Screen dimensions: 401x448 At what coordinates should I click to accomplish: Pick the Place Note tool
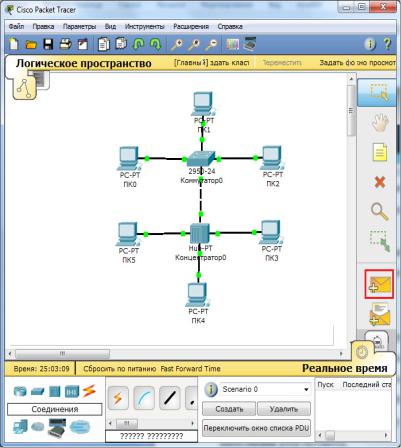pyautogui.click(x=380, y=152)
